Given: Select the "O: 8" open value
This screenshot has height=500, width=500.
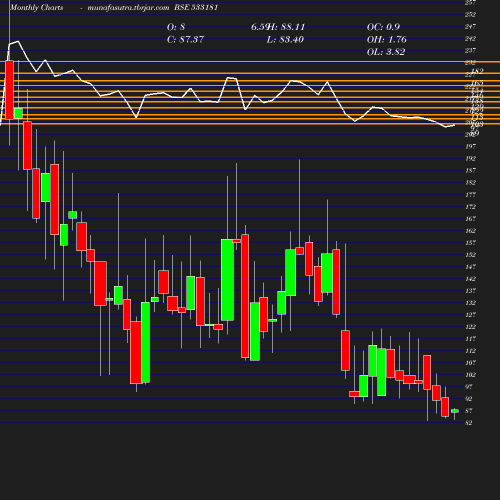Looking at the screenshot, I should 176,27.
